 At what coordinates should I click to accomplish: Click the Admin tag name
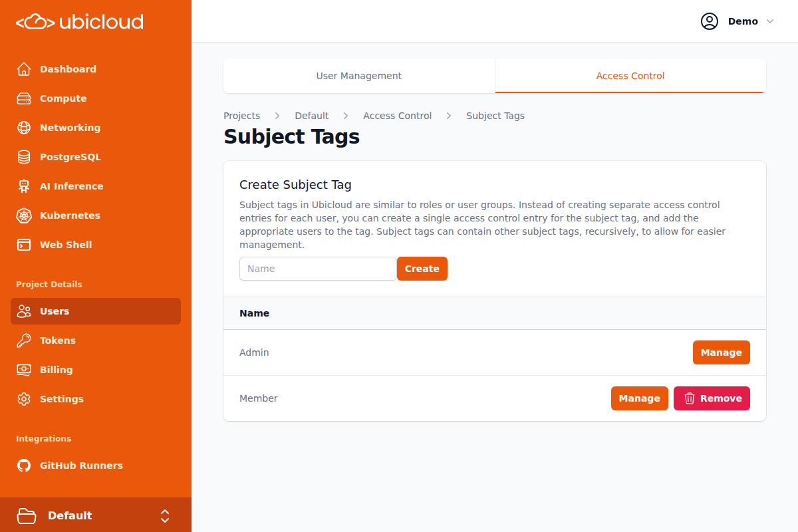pyautogui.click(x=254, y=352)
